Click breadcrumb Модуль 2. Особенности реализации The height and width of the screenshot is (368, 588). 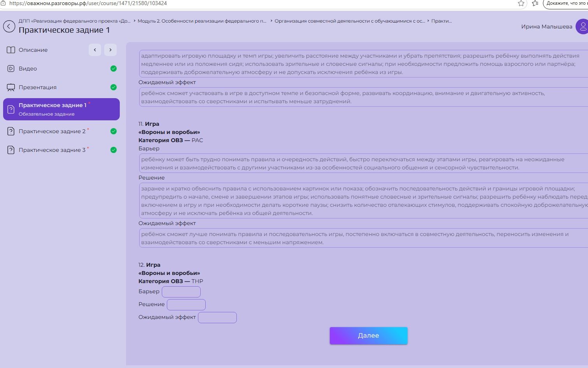tap(202, 21)
